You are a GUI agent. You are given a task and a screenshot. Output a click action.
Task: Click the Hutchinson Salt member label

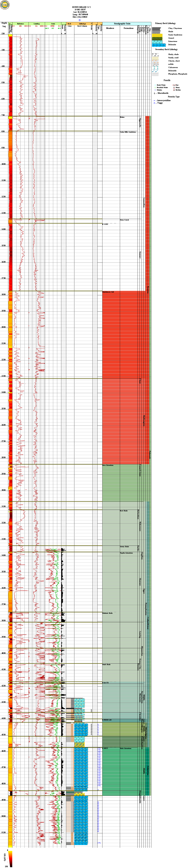[x=108, y=292]
